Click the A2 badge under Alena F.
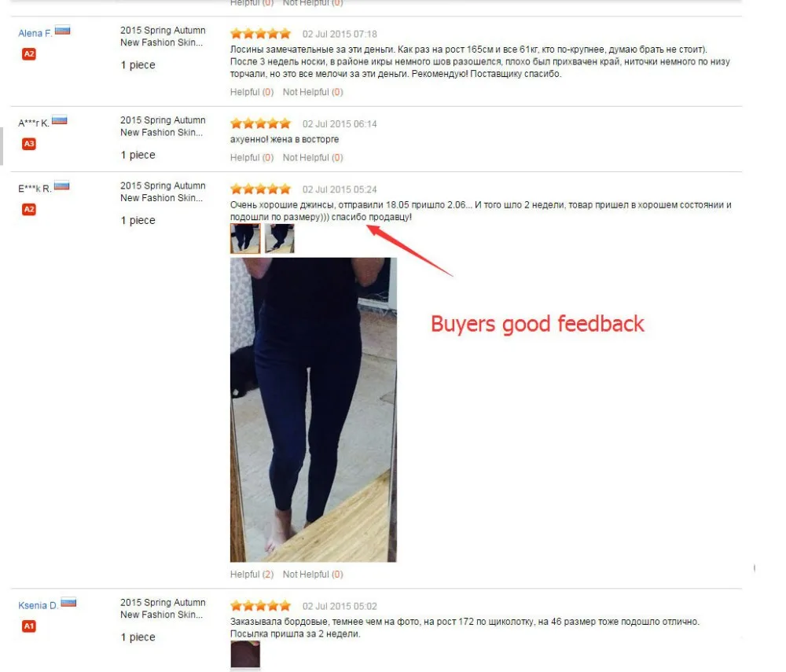 29,54
